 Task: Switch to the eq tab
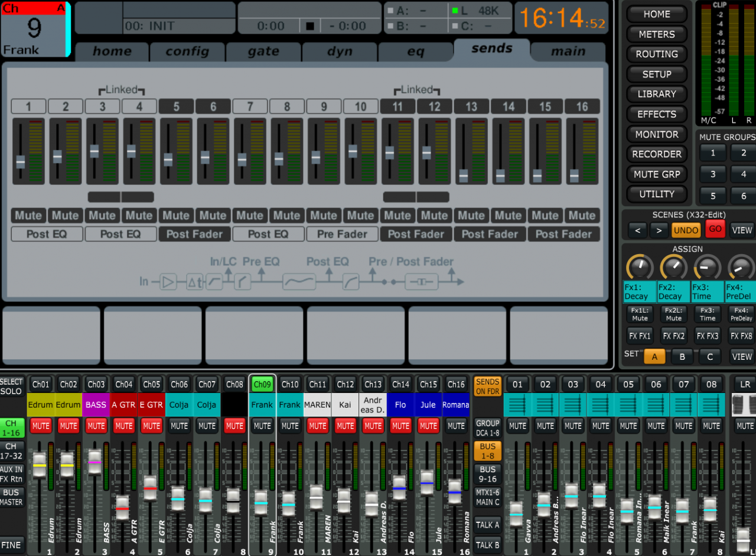coord(415,52)
